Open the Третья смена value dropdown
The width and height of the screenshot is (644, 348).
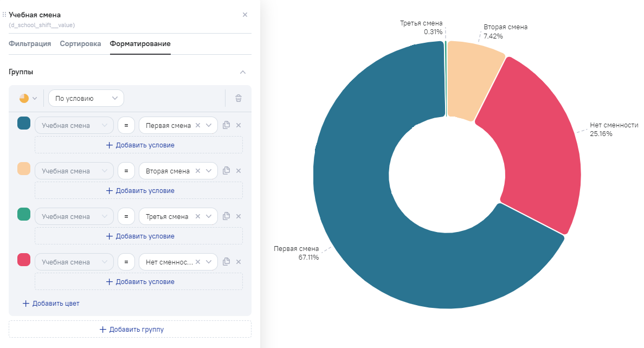coord(209,216)
